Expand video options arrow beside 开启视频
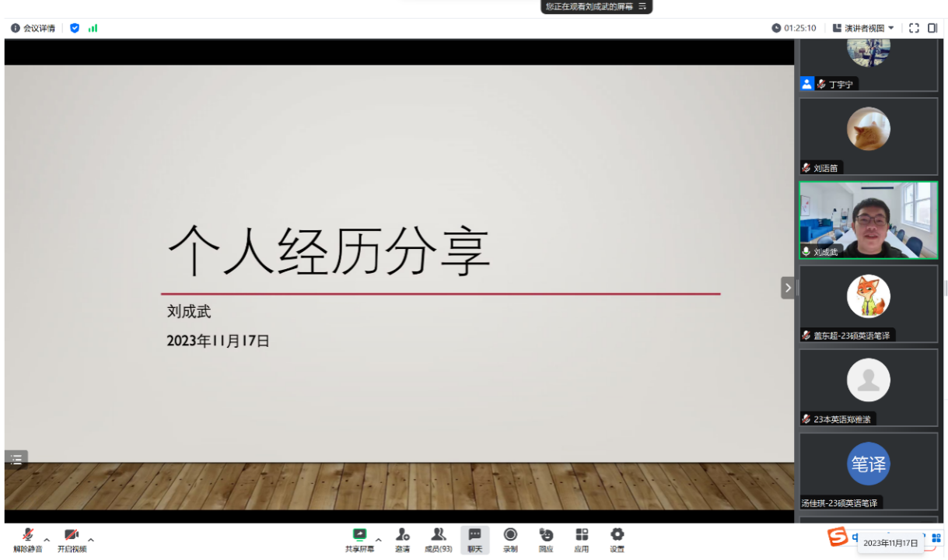This screenshot has width=948, height=560. tap(91, 540)
